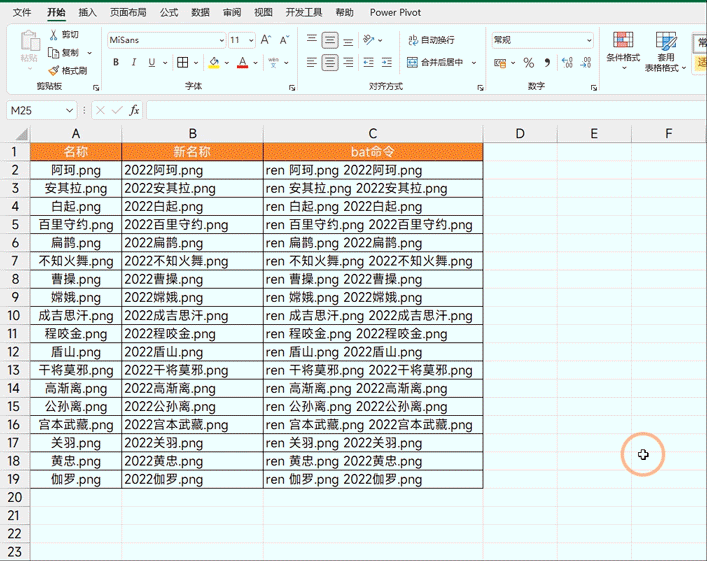Viewport: 707px width, 561px height.
Task: Open the border style dropdown arrow
Action: [196, 63]
